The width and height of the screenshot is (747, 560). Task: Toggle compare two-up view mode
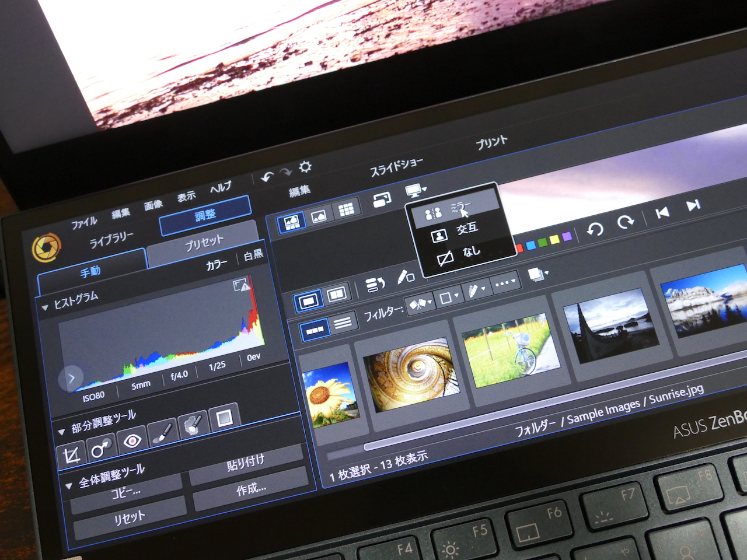337,295
